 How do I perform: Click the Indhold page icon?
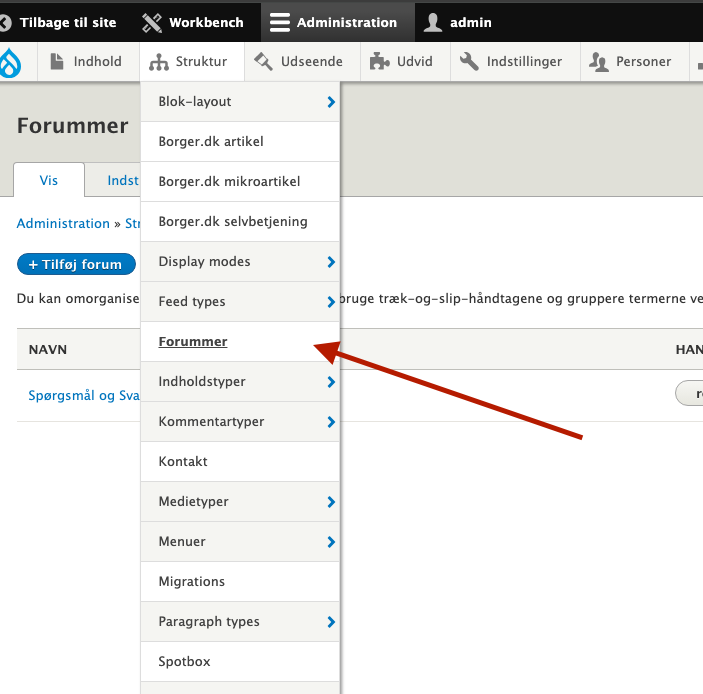(x=58, y=62)
